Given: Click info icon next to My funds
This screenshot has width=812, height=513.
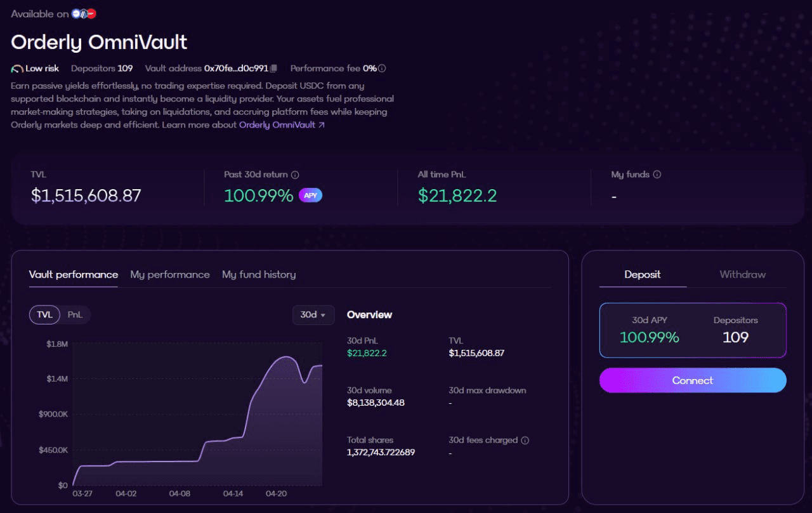Looking at the screenshot, I should pos(657,175).
